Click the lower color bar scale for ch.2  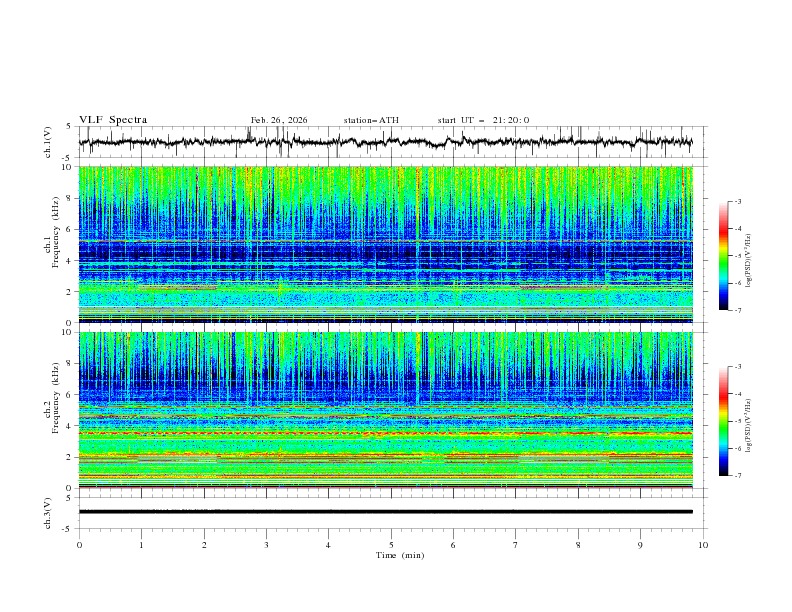(x=723, y=421)
